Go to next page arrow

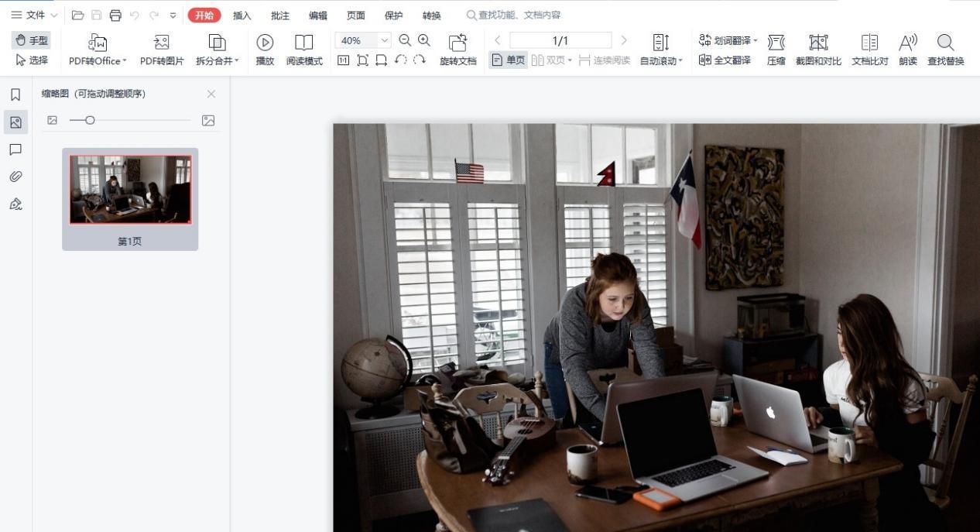(624, 40)
